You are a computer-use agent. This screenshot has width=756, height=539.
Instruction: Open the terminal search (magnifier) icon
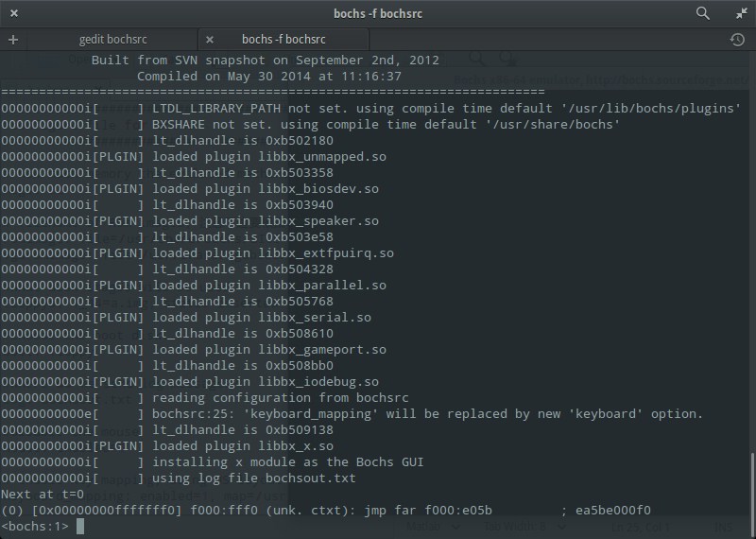point(702,13)
